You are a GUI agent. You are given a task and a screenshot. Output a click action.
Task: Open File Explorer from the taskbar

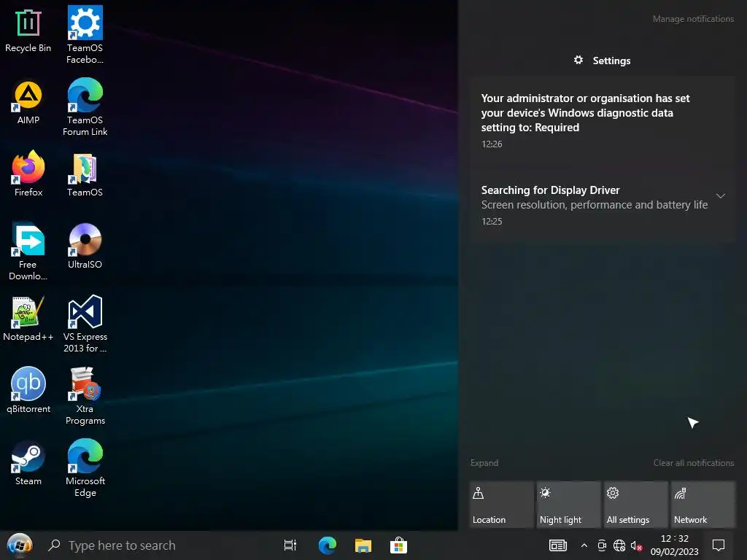[x=363, y=545]
